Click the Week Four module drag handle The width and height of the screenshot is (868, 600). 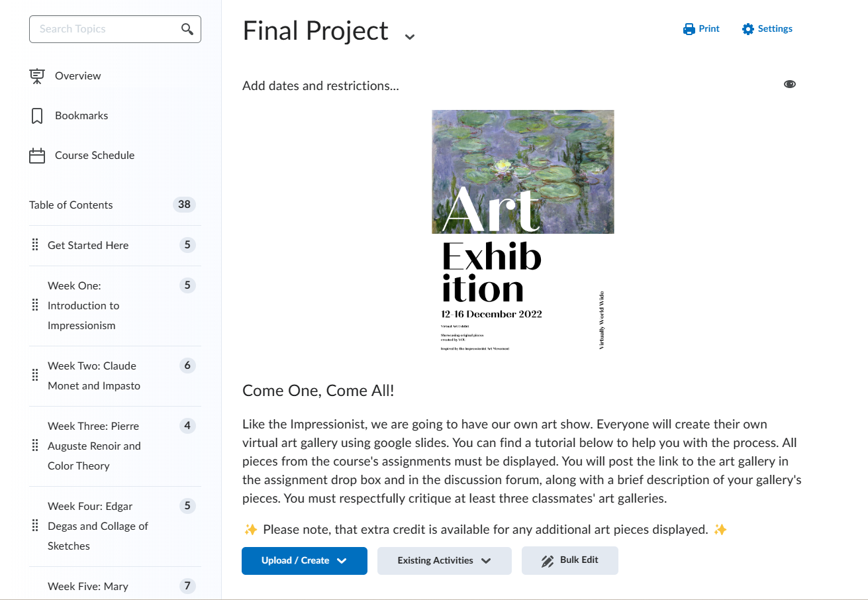pyautogui.click(x=35, y=526)
